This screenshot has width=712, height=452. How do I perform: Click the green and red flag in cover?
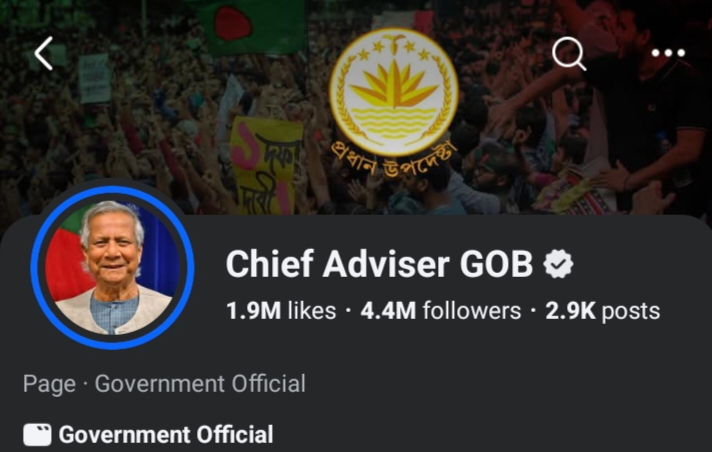(243, 25)
